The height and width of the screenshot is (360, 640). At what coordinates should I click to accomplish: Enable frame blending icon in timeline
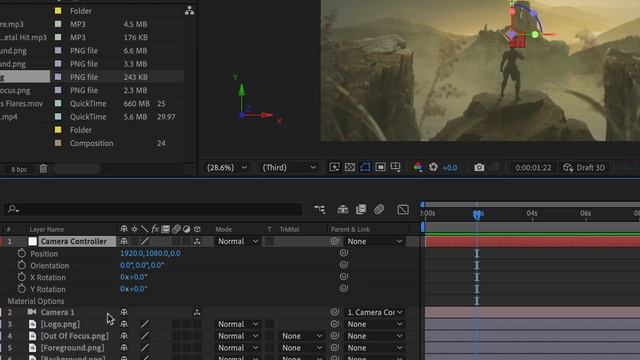(361, 209)
